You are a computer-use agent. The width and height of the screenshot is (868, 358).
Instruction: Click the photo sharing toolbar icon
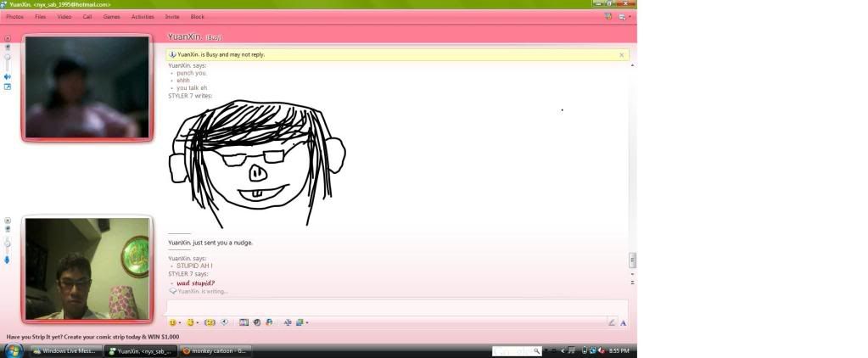pos(244,322)
